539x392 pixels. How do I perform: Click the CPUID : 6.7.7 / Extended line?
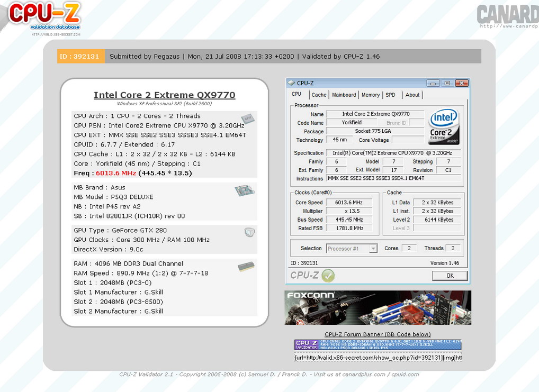(x=124, y=144)
